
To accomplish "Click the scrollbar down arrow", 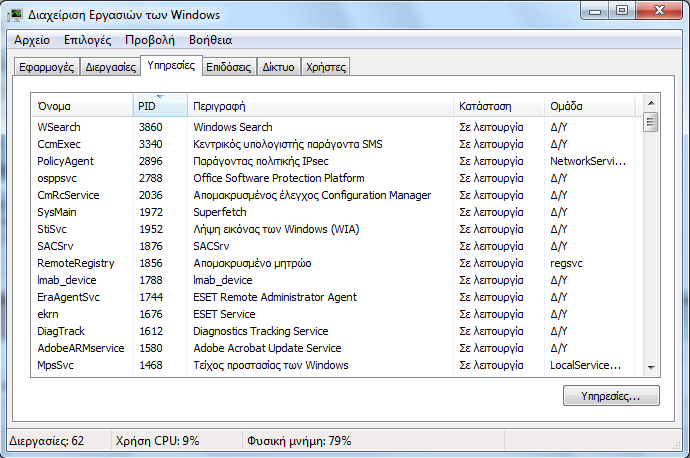I will 650,367.
